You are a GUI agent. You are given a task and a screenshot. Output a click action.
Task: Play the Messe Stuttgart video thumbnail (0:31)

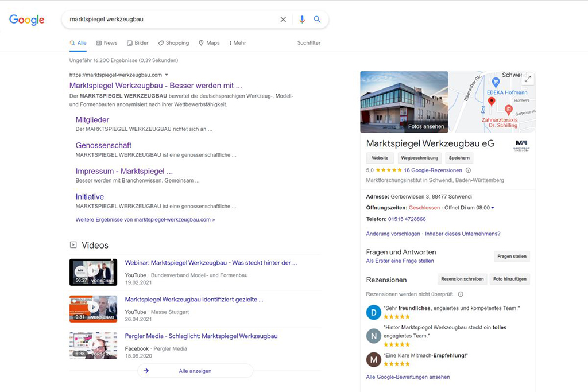pyautogui.click(x=94, y=309)
